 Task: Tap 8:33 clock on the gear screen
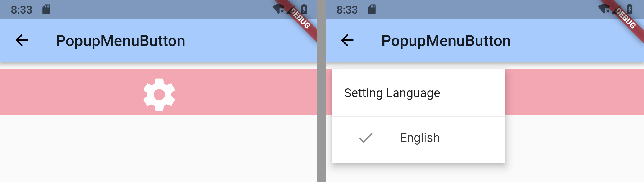click(x=22, y=10)
